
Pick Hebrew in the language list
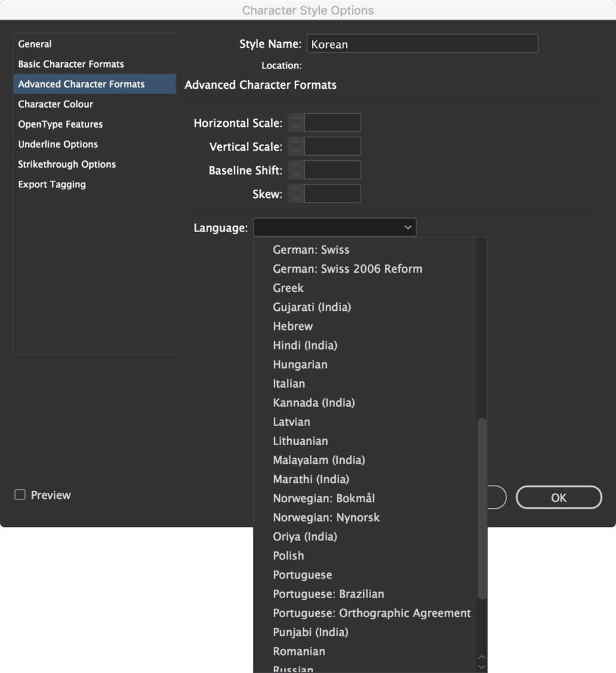coord(365,326)
